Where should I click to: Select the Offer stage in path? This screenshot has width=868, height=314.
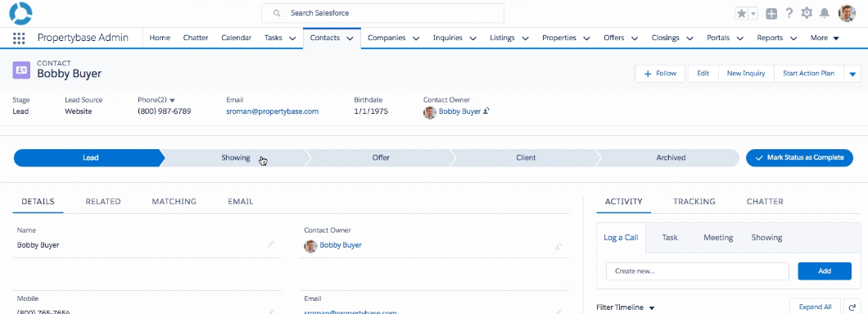[381, 158]
